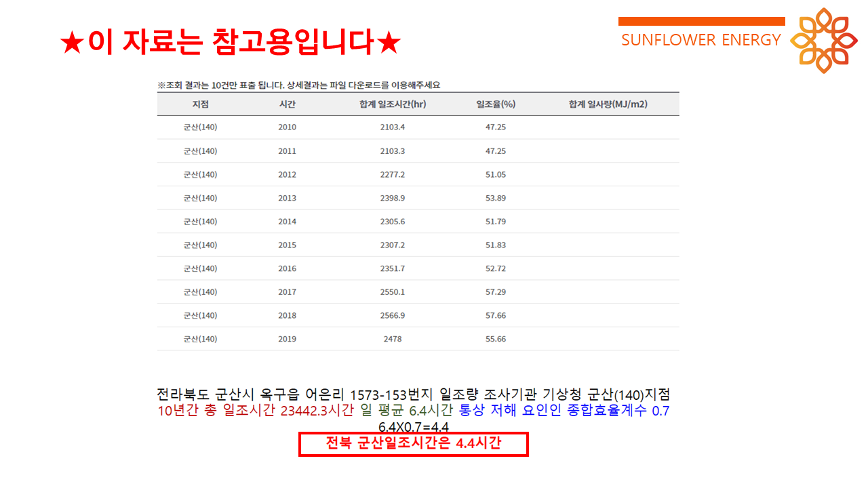Click the blue text '종합효율계수 0.7'
This screenshot has width=868, height=488.
tap(618, 411)
